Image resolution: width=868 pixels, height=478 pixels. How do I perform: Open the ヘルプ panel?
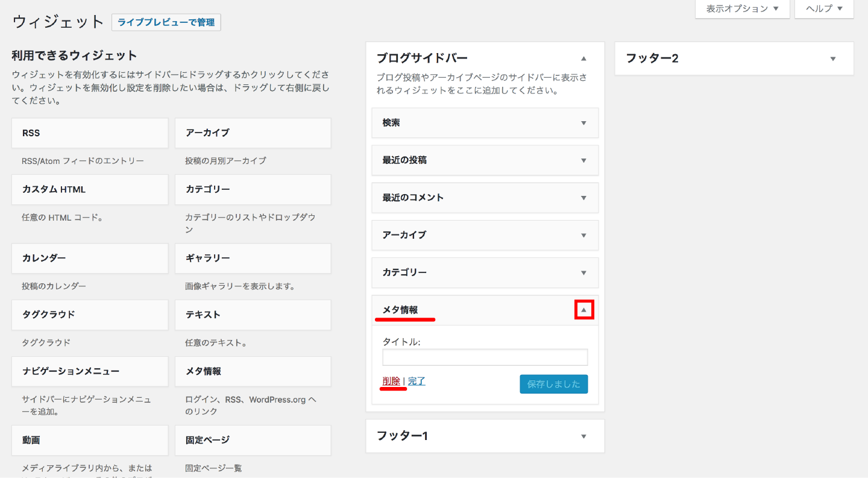(823, 8)
